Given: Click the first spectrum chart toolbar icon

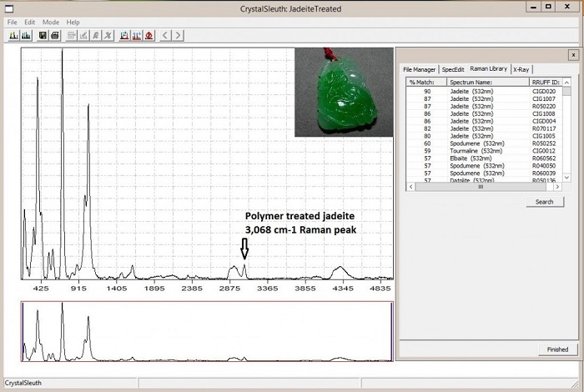Looking at the screenshot, I should tap(14, 36).
